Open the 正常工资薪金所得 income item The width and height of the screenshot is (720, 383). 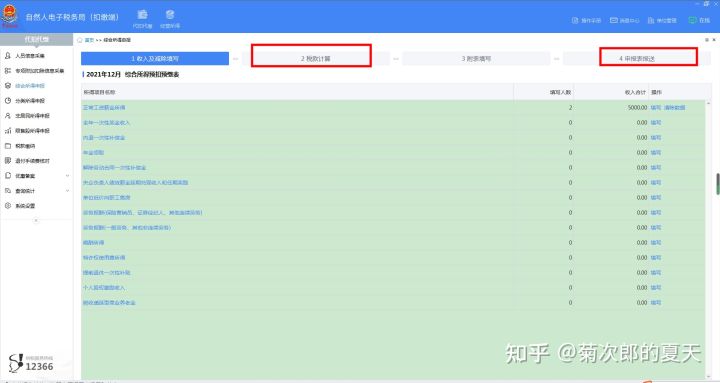pos(104,107)
